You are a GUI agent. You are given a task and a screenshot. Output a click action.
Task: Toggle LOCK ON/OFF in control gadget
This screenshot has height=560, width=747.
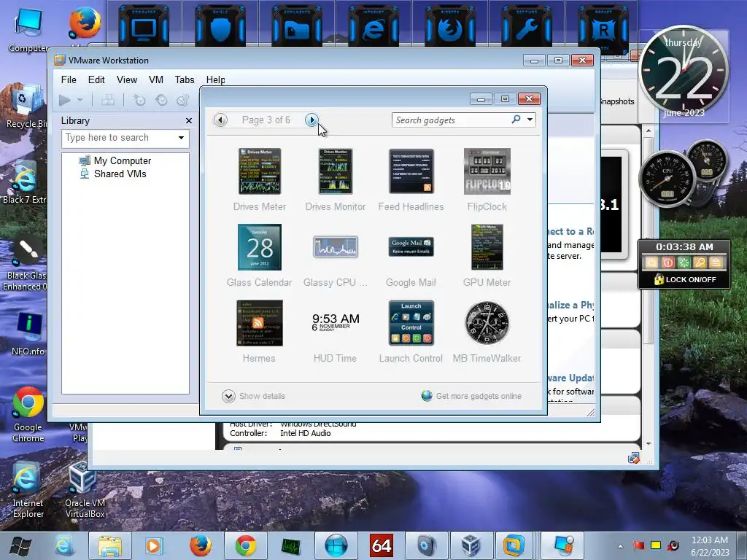[684, 279]
